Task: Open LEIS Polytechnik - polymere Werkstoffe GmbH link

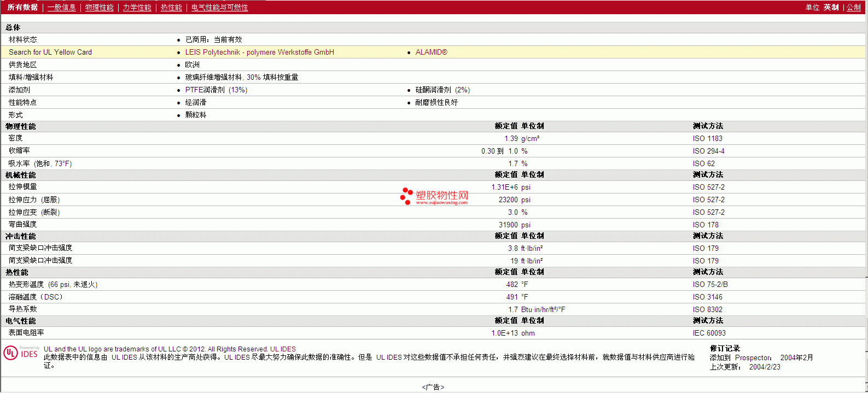Action: coord(259,52)
